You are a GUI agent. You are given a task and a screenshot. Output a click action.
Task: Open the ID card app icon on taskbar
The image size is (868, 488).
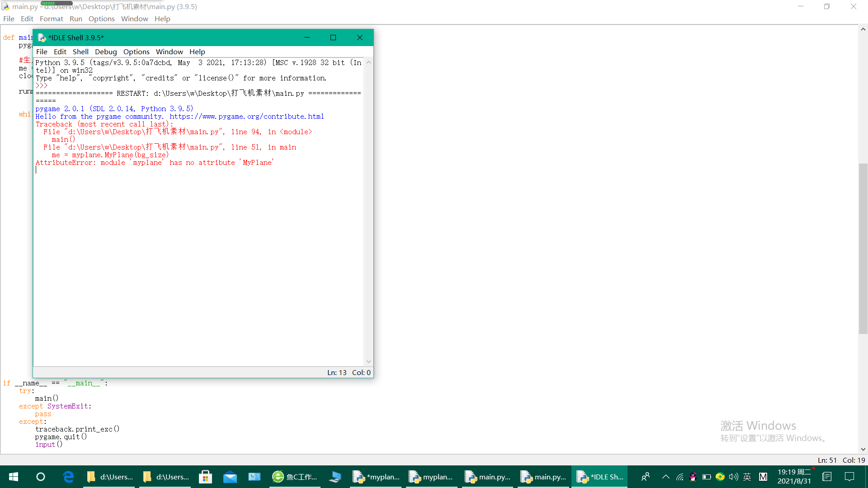[255, 477]
